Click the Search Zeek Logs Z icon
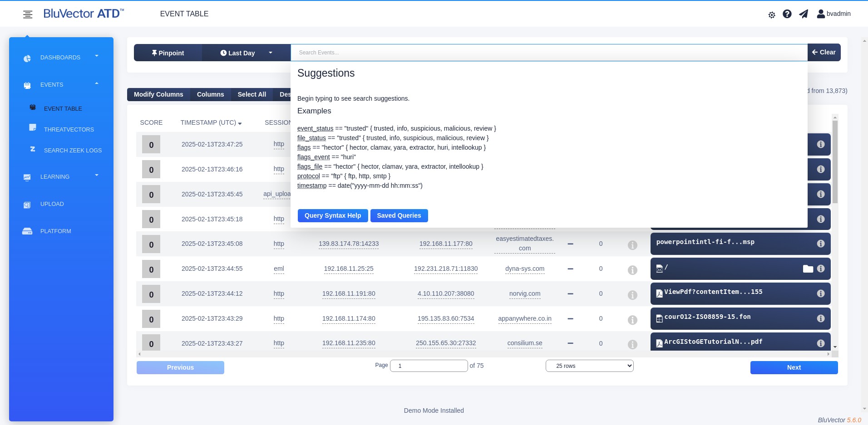The height and width of the screenshot is (425, 868). click(33, 149)
